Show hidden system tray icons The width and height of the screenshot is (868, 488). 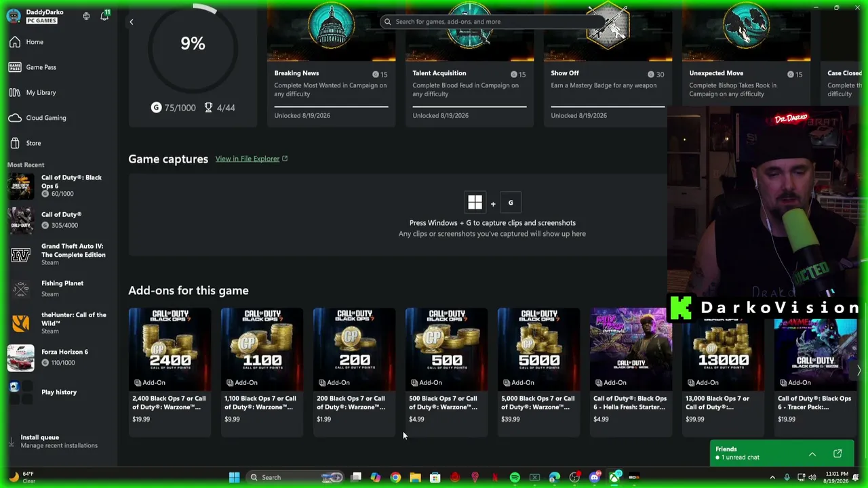pos(772,477)
